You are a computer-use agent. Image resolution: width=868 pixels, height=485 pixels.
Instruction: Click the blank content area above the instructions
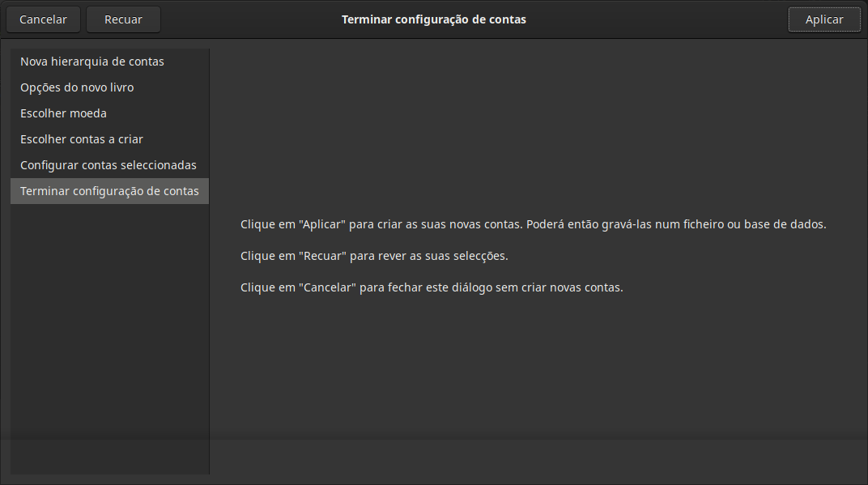tap(534, 121)
